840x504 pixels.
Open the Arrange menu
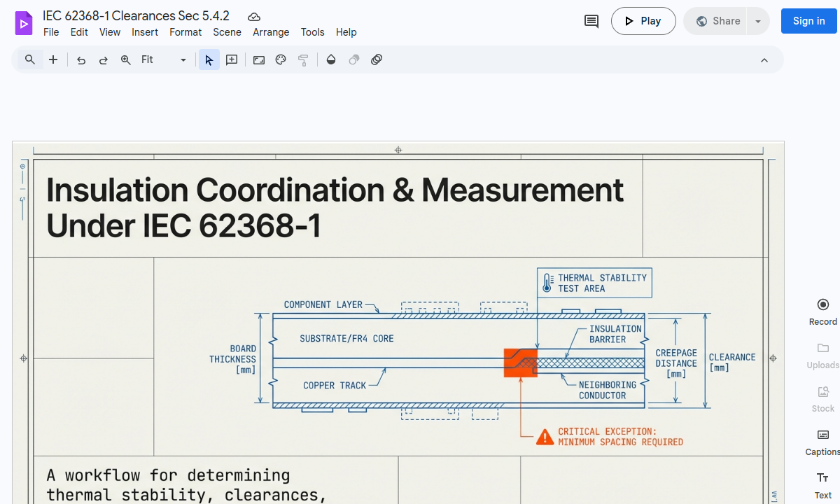[x=271, y=32]
